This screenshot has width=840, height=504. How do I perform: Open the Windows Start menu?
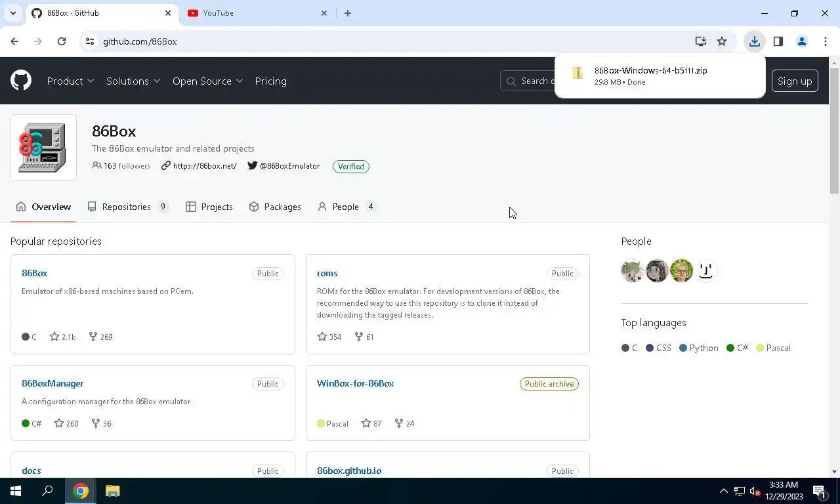point(16,491)
